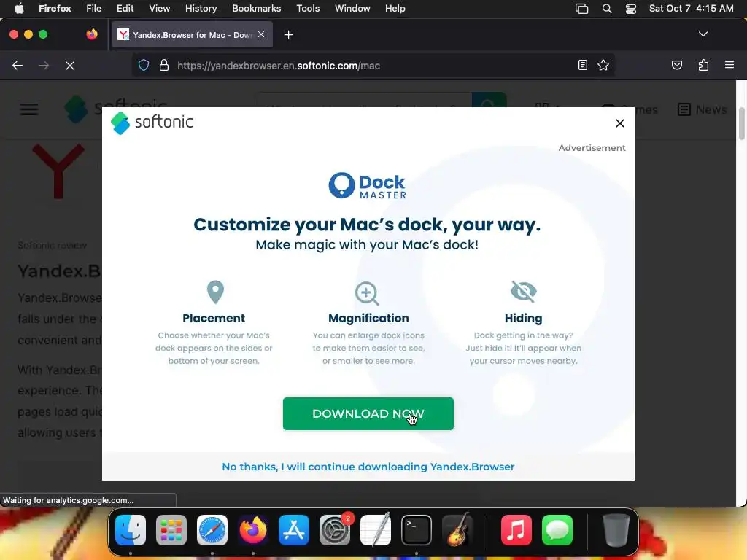Open the Window menu

[352, 9]
